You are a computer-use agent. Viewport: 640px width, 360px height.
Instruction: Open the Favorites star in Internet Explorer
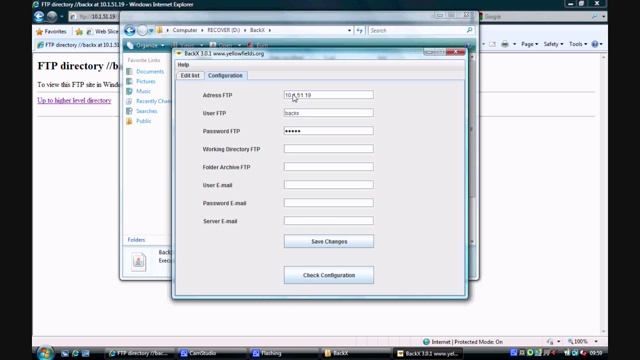[x=51, y=31]
